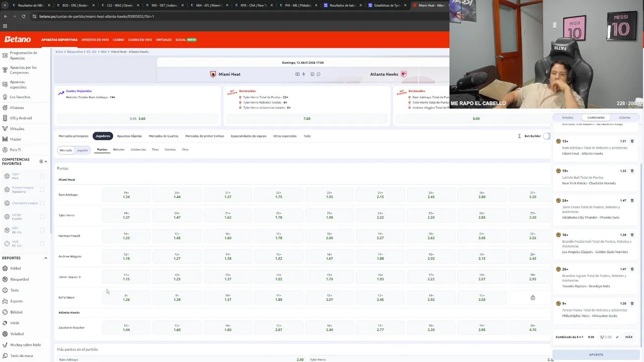Switch view to Mercado

pyautogui.click(x=66, y=150)
